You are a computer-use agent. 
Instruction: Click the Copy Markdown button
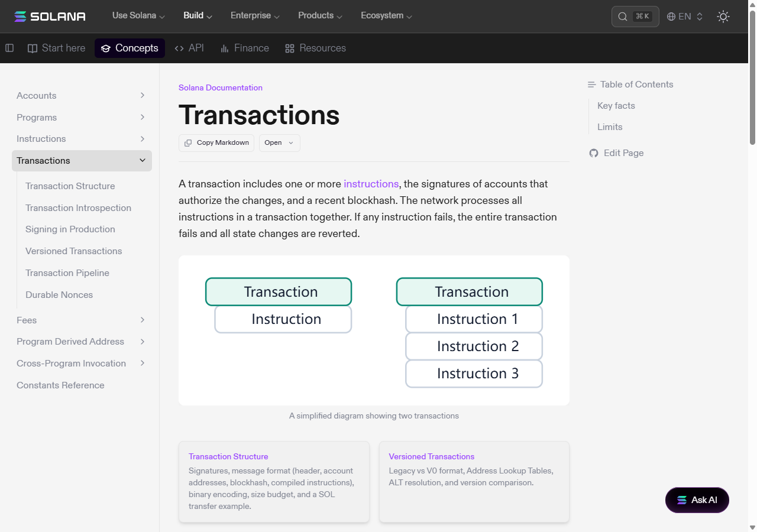[x=216, y=143]
